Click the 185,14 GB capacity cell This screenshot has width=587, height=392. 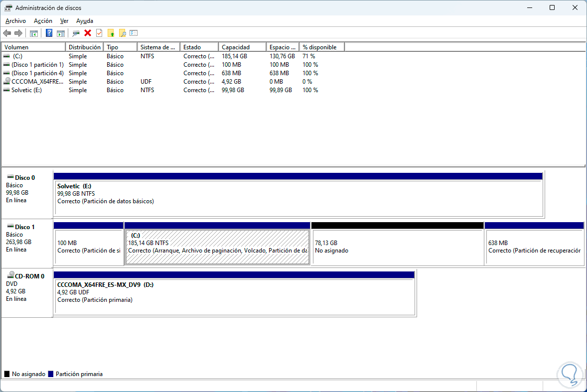(x=234, y=56)
